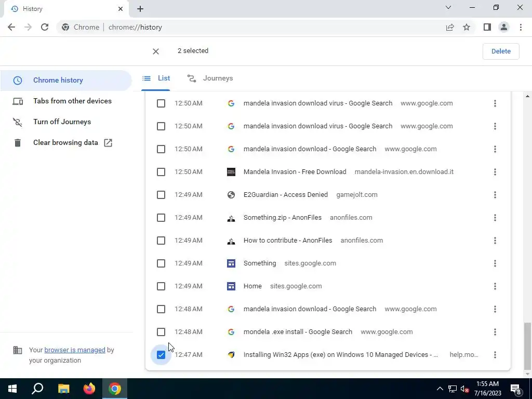Open Windows taskbar search

click(37, 389)
